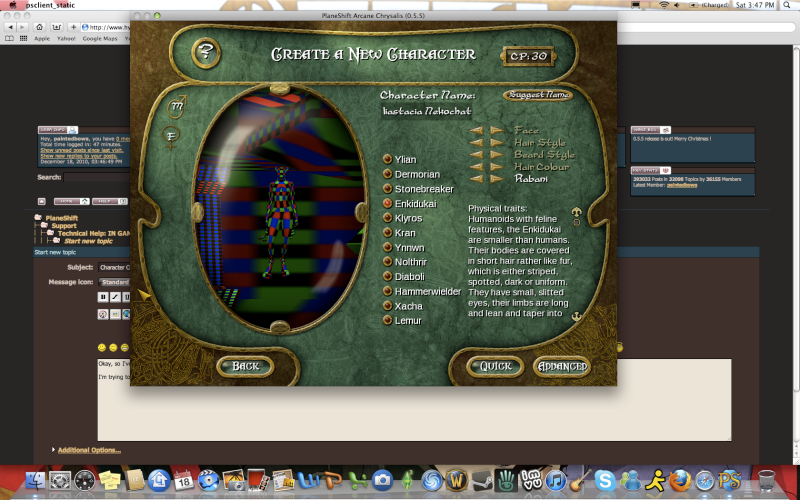Click the right arrow next to Face

click(496, 130)
